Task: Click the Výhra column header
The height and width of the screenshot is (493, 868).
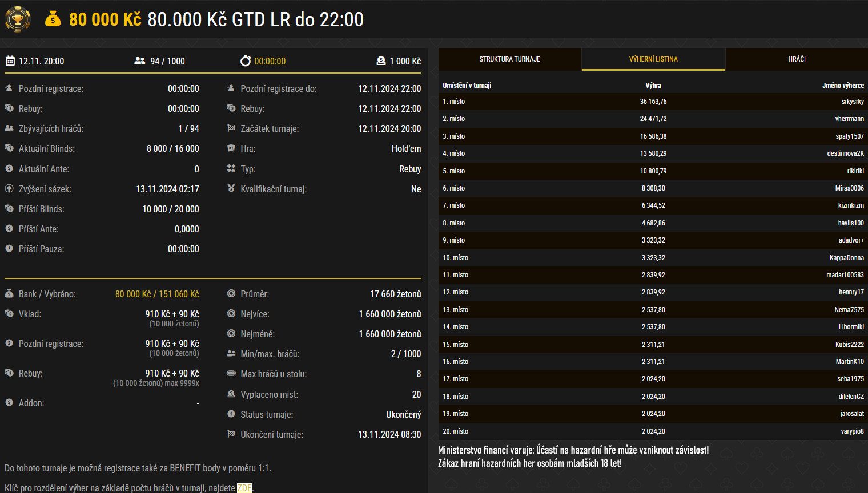Action: (653, 86)
